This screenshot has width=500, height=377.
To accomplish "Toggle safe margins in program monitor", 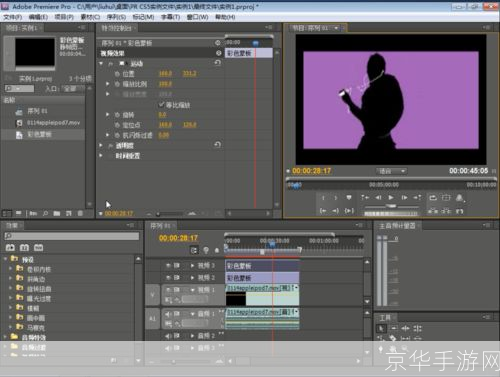I will tap(446, 198).
